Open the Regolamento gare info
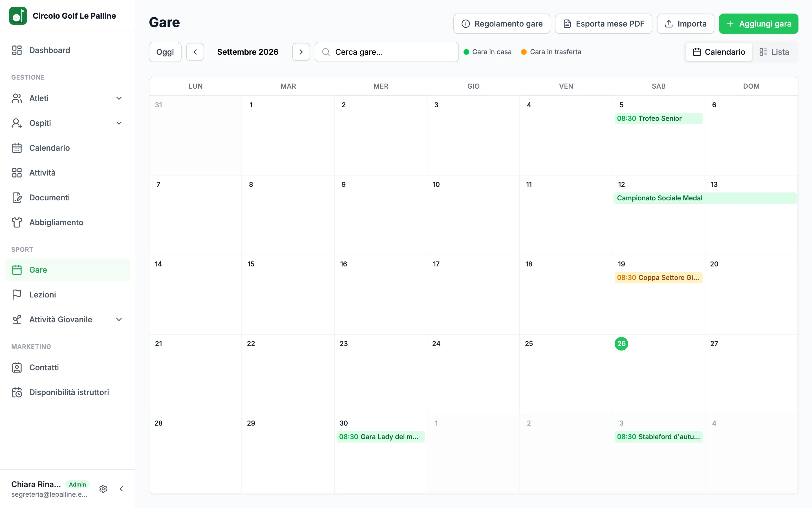 [x=502, y=24]
